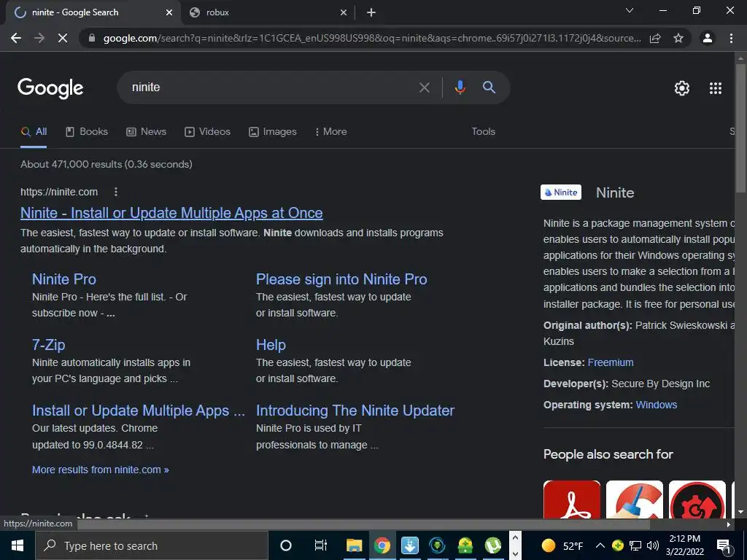This screenshot has height=560, width=747.
Task: Click the magnifier search button
Action: (489, 87)
